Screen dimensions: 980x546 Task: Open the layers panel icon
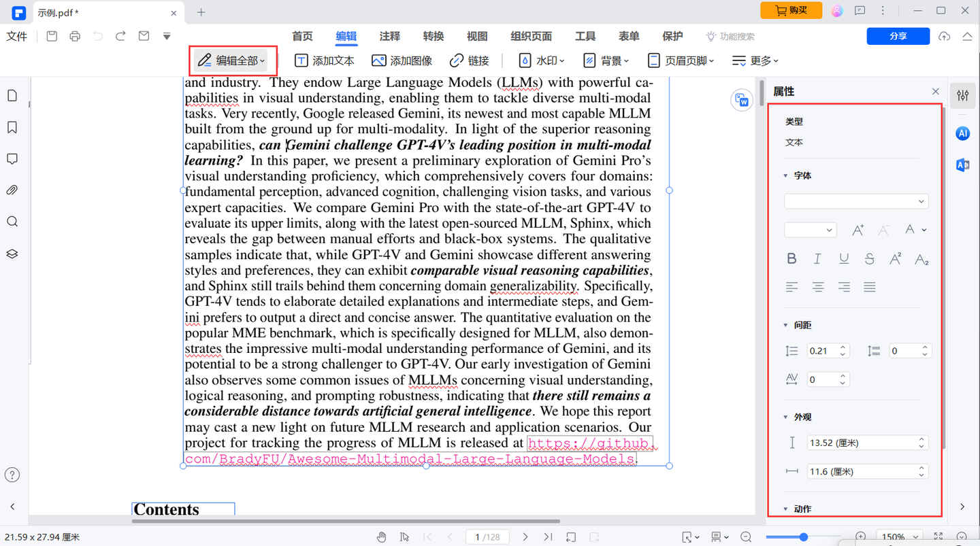(12, 254)
